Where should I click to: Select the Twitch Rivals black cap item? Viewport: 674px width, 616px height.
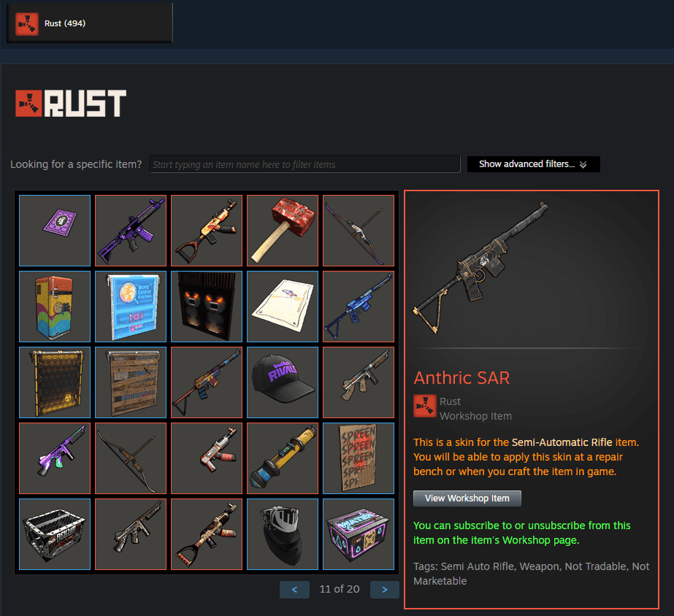(283, 382)
